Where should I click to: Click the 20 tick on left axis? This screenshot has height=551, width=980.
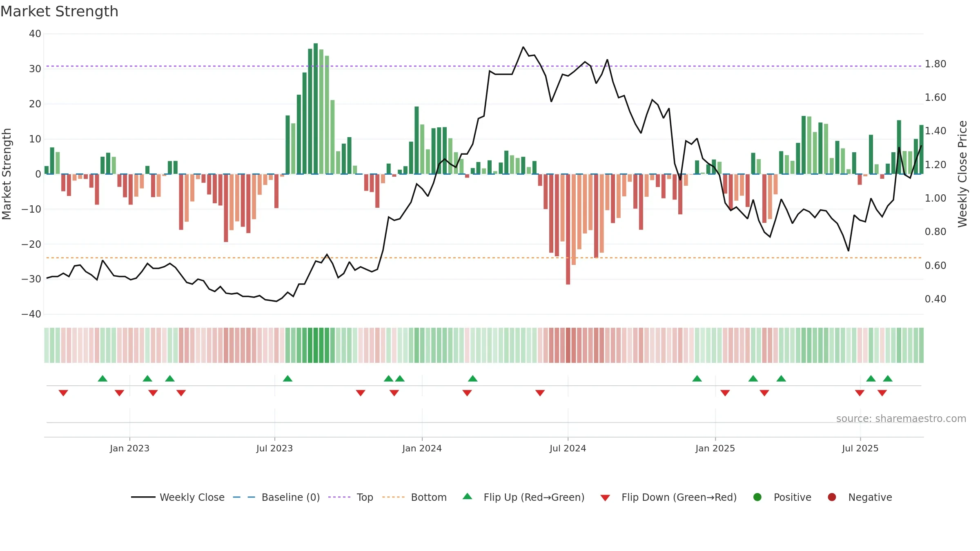coord(35,104)
